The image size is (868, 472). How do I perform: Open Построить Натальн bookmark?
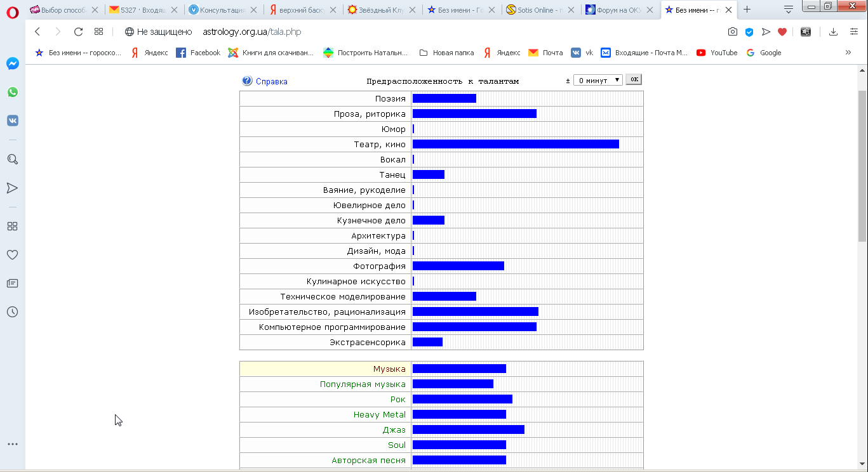coord(365,53)
